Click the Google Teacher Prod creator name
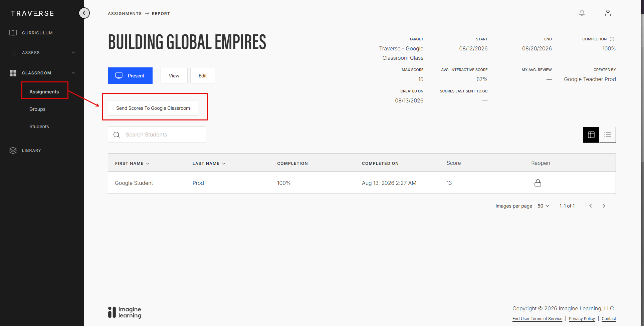 pyautogui.click(x=590, y=79)
